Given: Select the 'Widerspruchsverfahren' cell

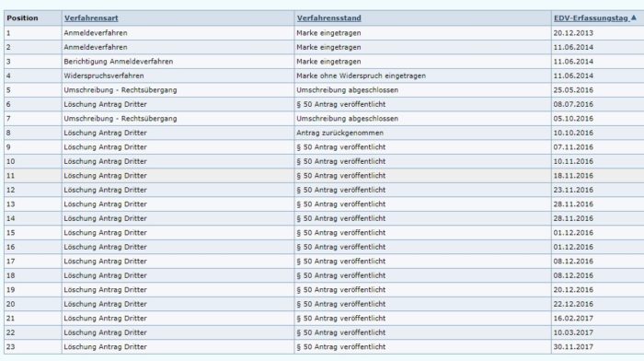Looking at the screenshot, I should [x=104, y=76].
